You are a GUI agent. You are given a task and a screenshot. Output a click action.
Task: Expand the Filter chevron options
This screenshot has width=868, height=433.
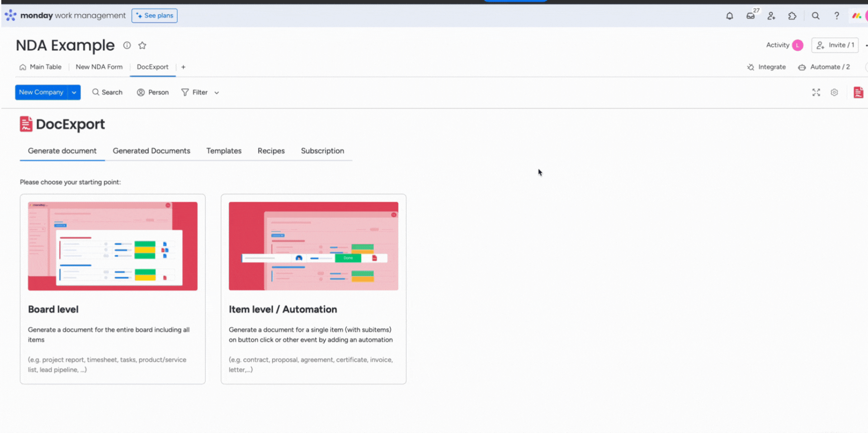click(217, 93)
